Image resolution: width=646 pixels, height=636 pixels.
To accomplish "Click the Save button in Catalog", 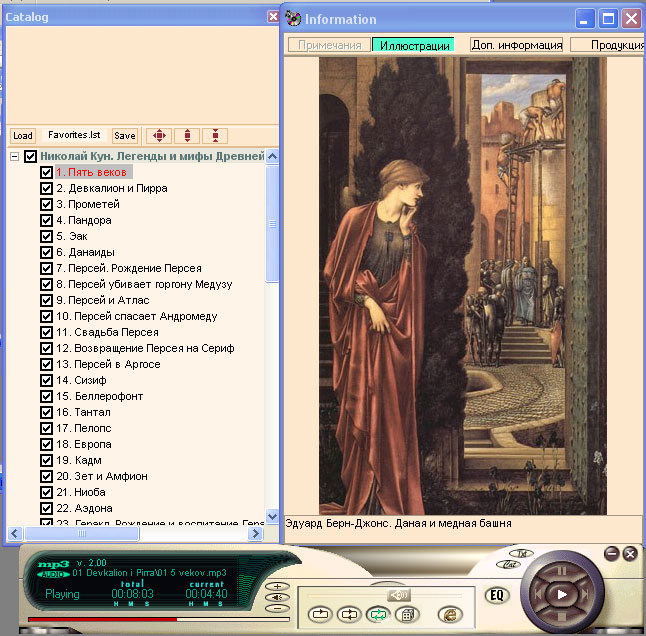I will 125,136.
